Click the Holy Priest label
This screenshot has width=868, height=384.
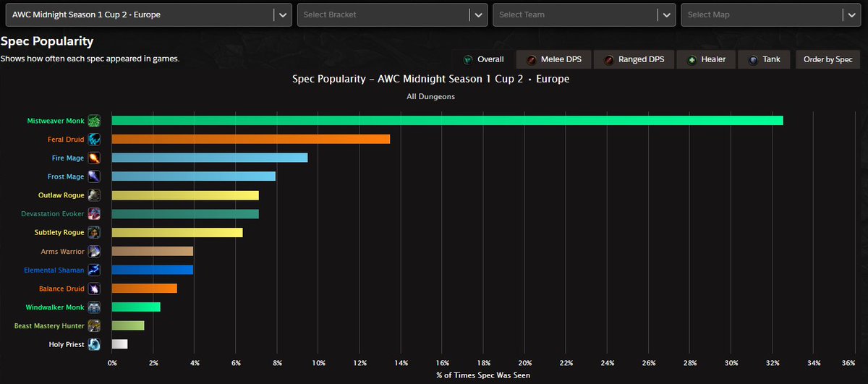pyautogui.click(x=67, y=345)
